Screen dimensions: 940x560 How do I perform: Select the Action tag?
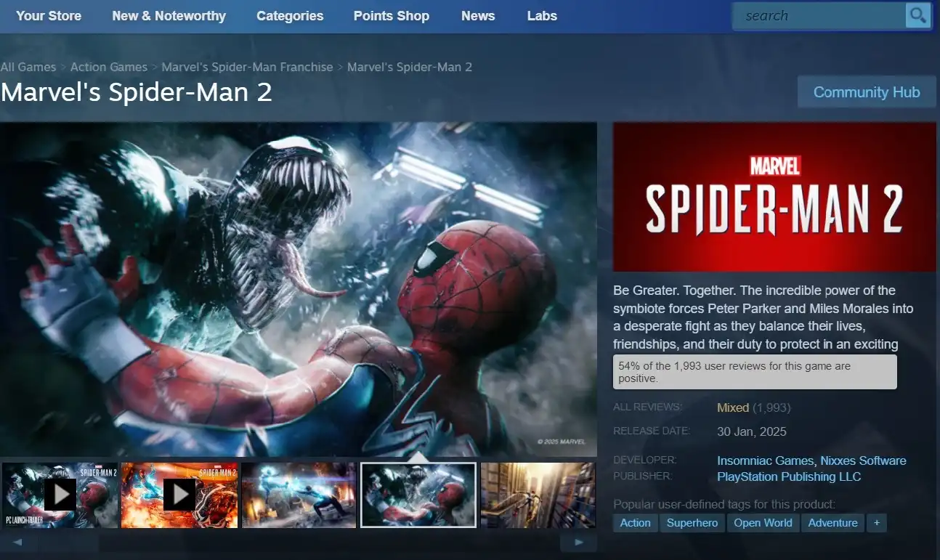(x=635, y=522)
